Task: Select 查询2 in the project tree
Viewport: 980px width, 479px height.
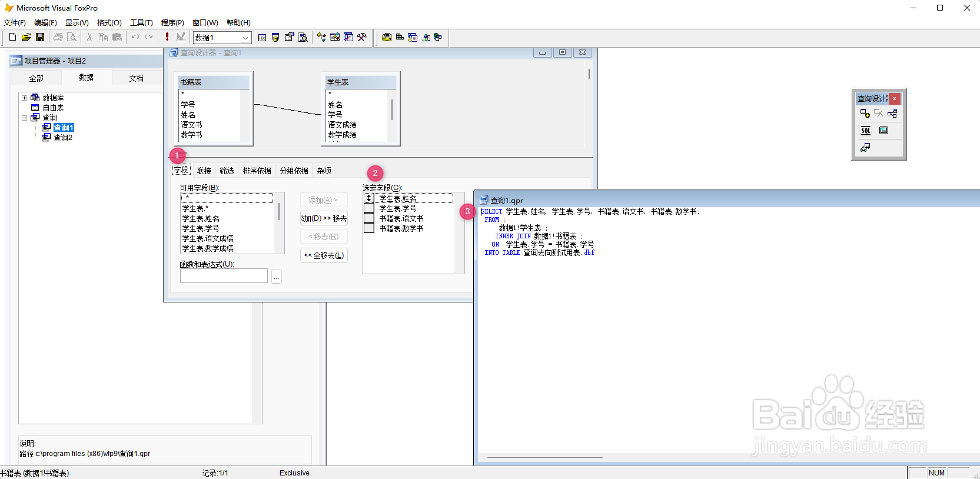Action: tap(63, 138)
